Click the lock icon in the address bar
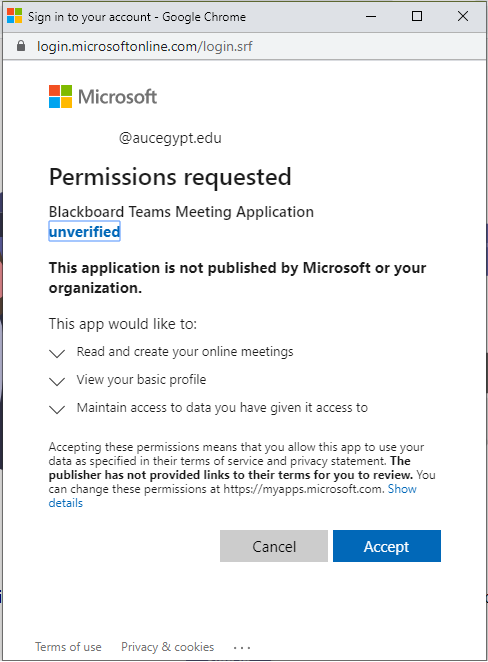This screenshot has height=662, width=488. coord(21,46)
